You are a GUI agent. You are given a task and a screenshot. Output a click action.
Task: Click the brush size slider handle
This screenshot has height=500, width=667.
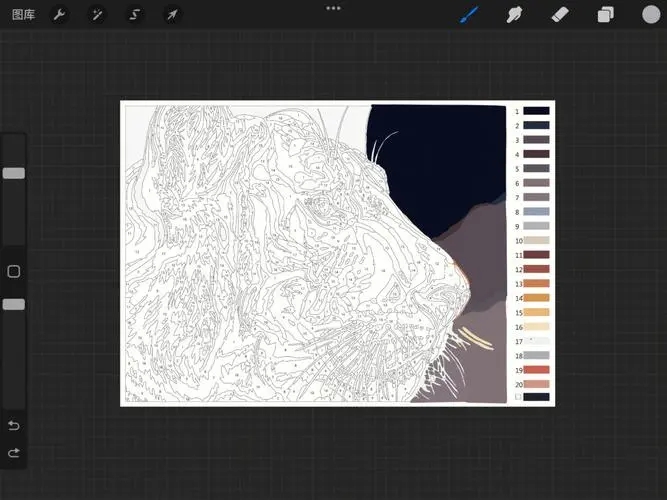click(14, 173)
